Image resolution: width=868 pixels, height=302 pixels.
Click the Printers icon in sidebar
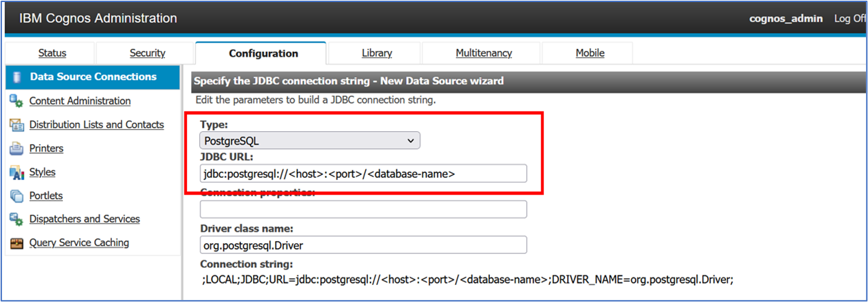tap(16, 149)
